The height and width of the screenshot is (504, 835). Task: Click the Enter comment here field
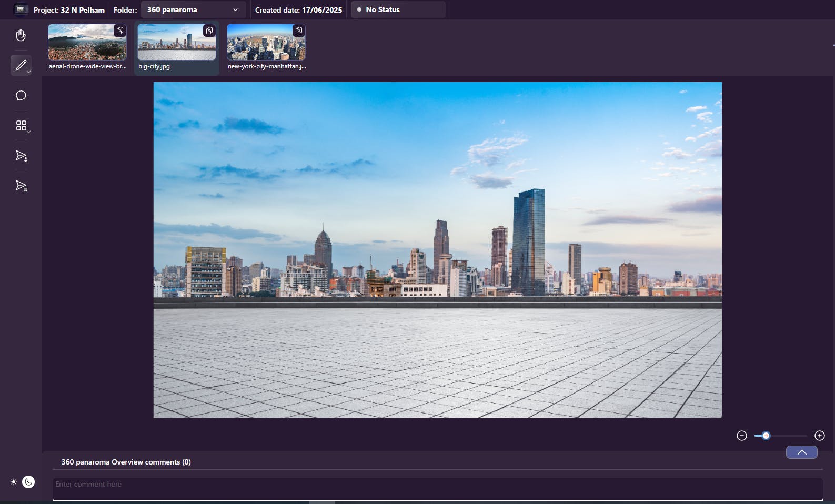[437, 489]
